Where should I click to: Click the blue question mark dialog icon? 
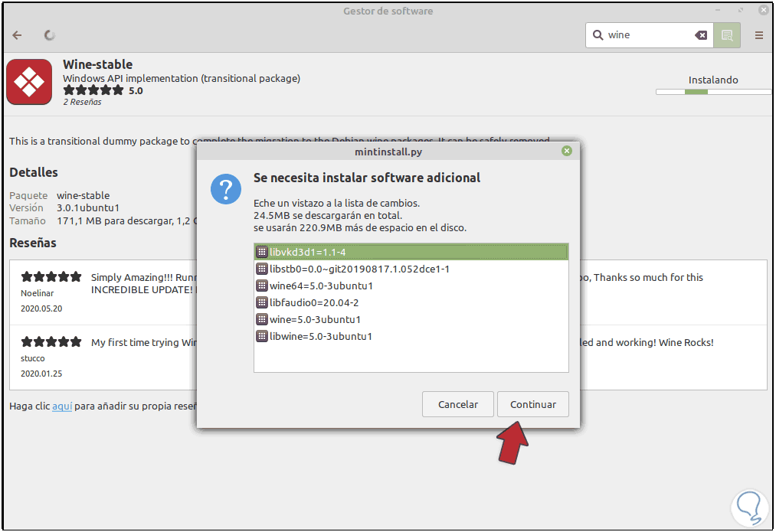pyautogui.click(x=226, y=189)
